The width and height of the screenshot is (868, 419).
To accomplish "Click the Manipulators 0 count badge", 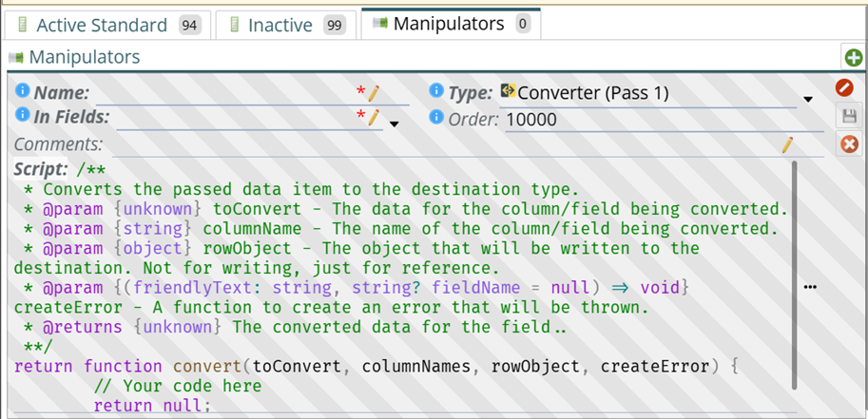I will pos(521,24).
